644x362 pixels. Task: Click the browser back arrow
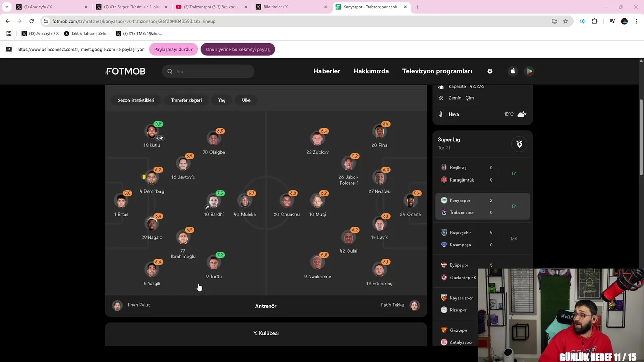tap(7, 21)
